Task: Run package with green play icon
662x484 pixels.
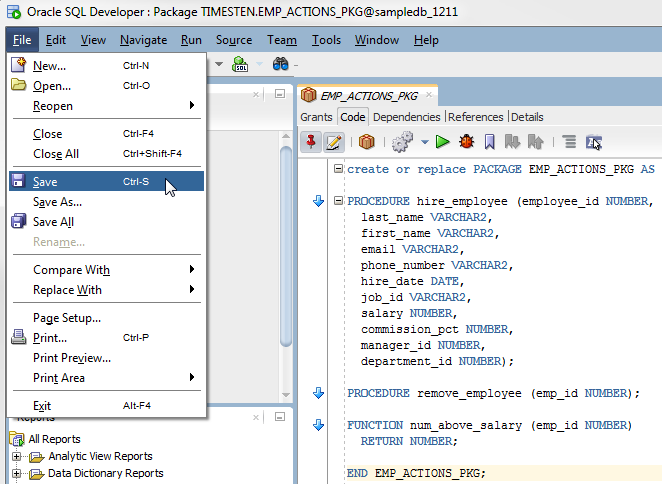Action: coord(442,142)
